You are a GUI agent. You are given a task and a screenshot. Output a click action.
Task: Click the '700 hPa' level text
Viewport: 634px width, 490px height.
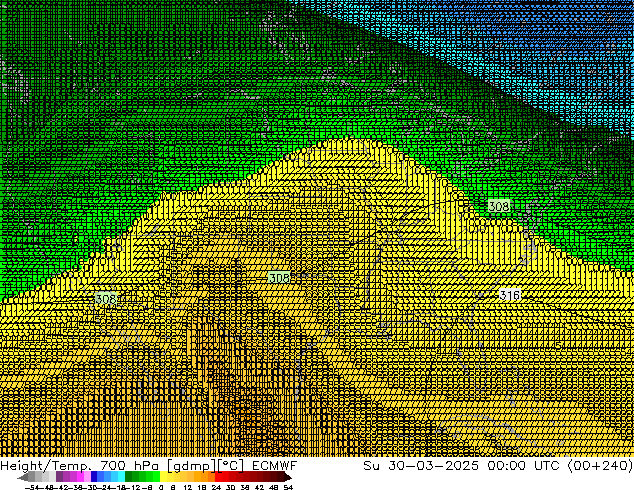click(129, 466)
